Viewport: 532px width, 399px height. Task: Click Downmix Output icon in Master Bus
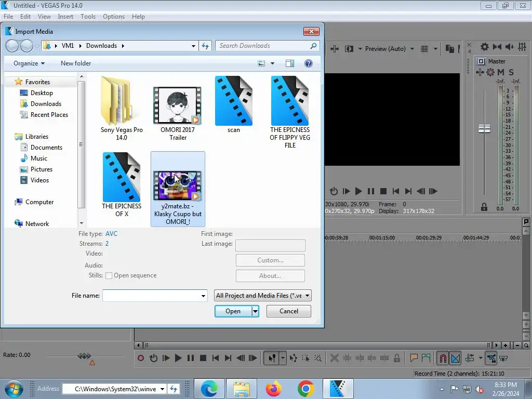[497, 47]
